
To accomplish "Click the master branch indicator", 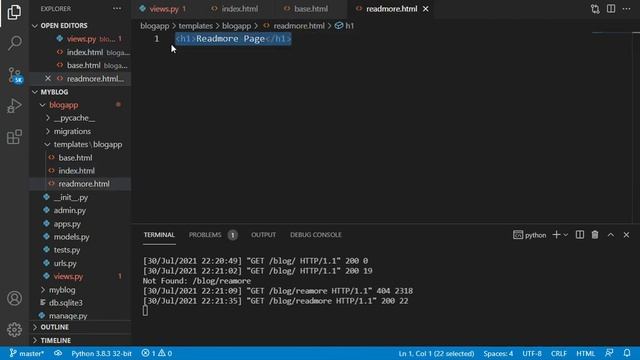I will coord(27,353).
